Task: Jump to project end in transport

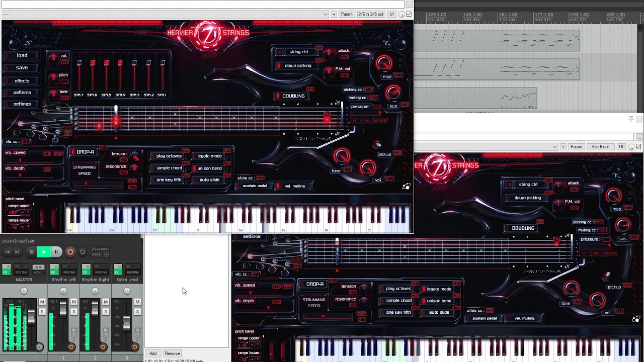Action: click(17, 252)
